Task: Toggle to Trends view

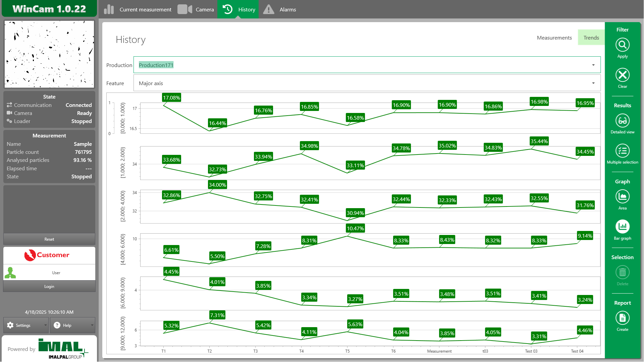Action: pos(591,38)
